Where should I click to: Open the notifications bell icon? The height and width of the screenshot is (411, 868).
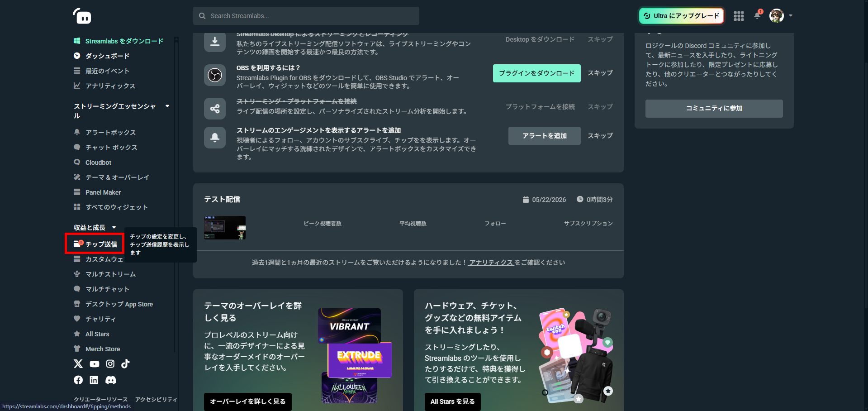point(758,15)
